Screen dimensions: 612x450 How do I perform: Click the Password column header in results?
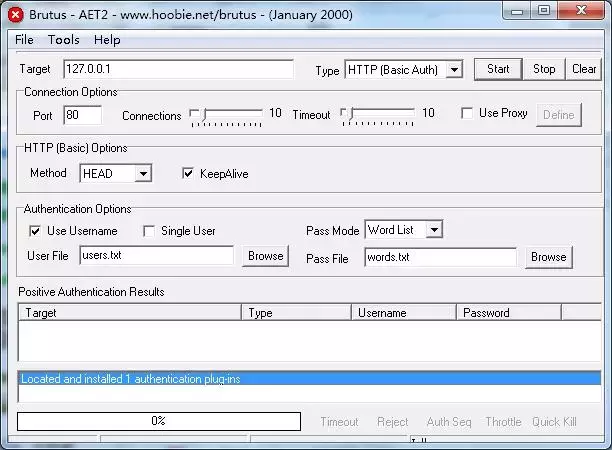[x=509, y=313]
